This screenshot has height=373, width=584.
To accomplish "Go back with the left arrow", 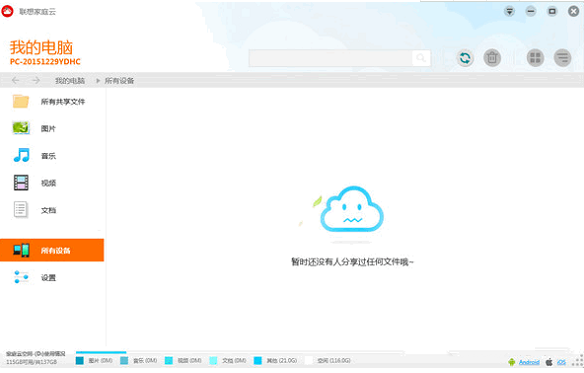I will (x=15, y=80).
